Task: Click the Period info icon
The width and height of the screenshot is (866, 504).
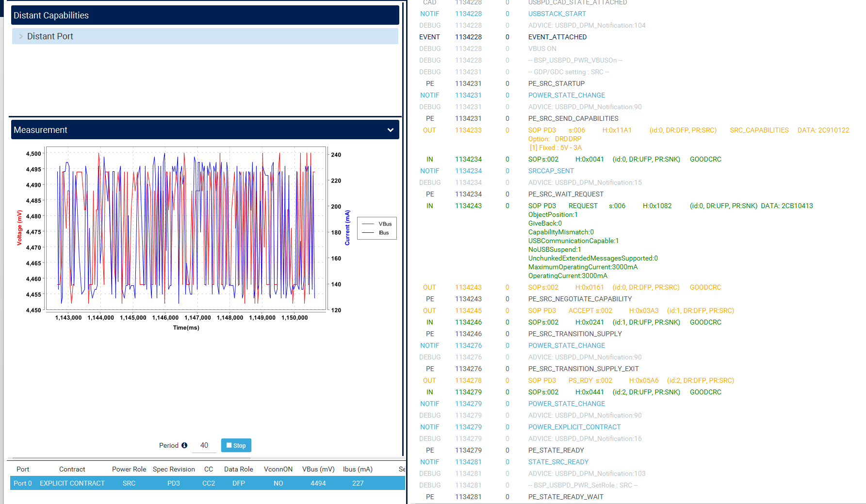Action: 185,445
